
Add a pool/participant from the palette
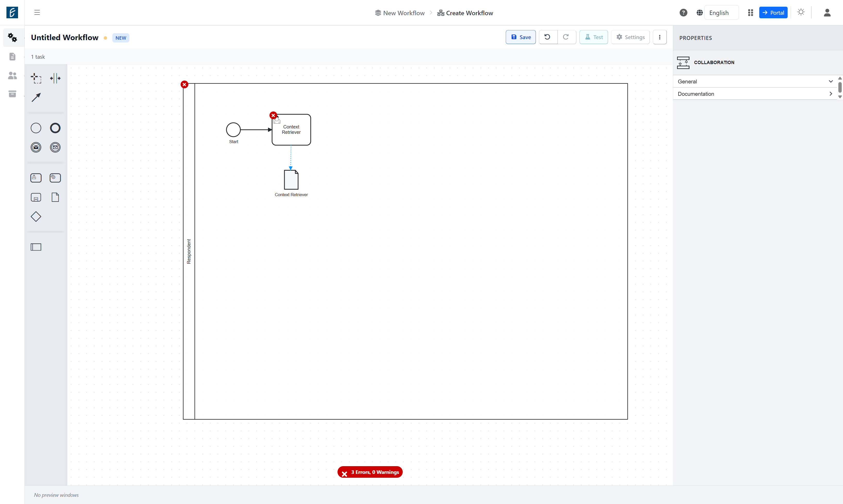pos(36,247)
